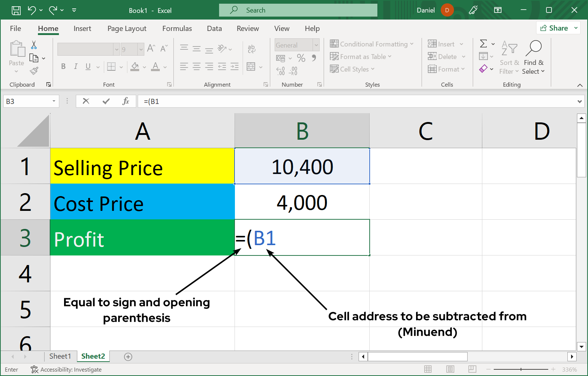The image size is (588, 376).
Task: Click the Orientation text angle icon
Action: [222, 48]
